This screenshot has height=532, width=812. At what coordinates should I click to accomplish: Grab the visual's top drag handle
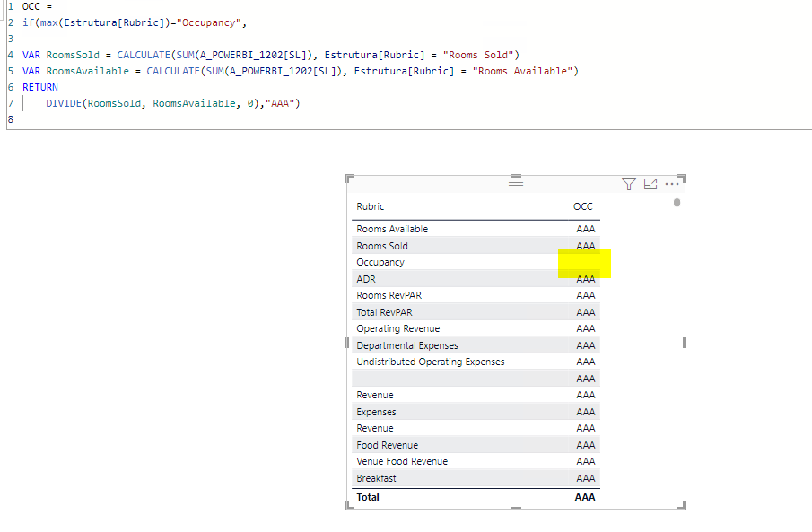pos(515,183)
